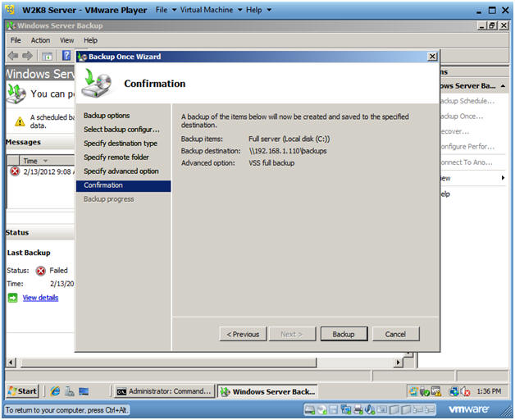
Task: Click the horizontal scrollbar thumb
Action: click(x=168, y=363)
